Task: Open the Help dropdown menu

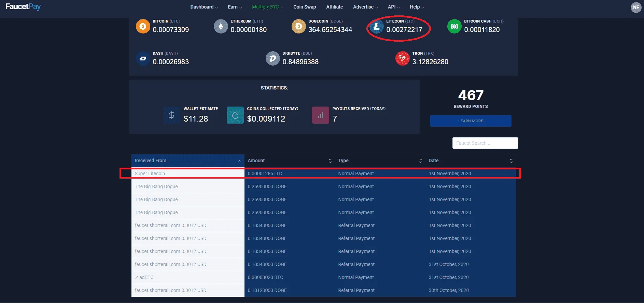Action: [x=417, y=7]
